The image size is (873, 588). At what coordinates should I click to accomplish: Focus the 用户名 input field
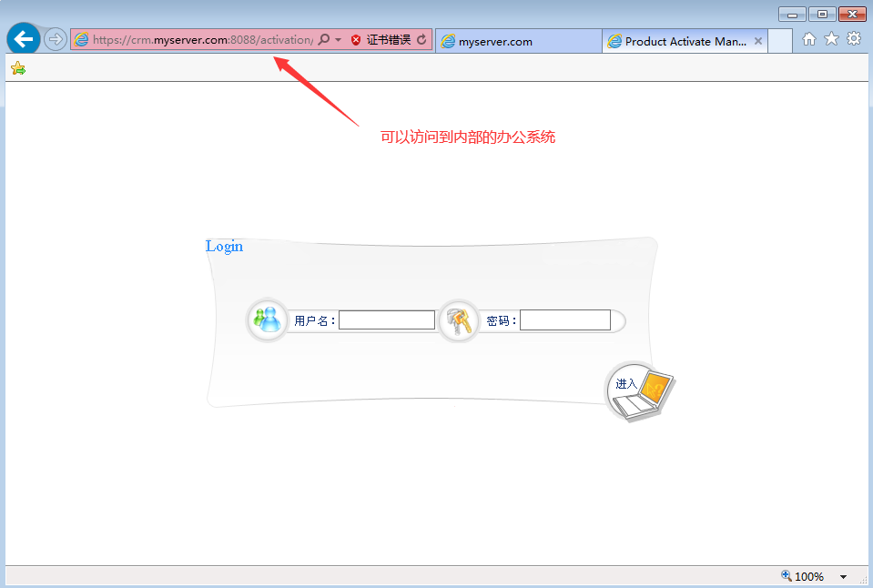[x=387, y=320]
